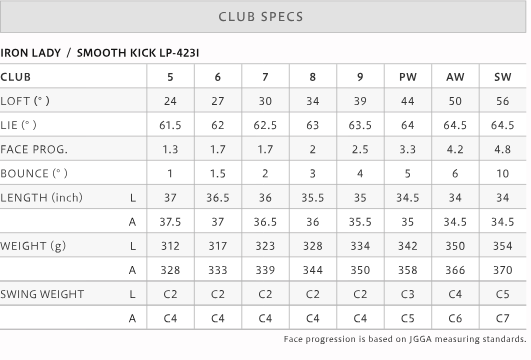Viewport: 531px width, 360px height.
Task: Click bounce value 10 for SW
Action: click(x=503, y=173)
